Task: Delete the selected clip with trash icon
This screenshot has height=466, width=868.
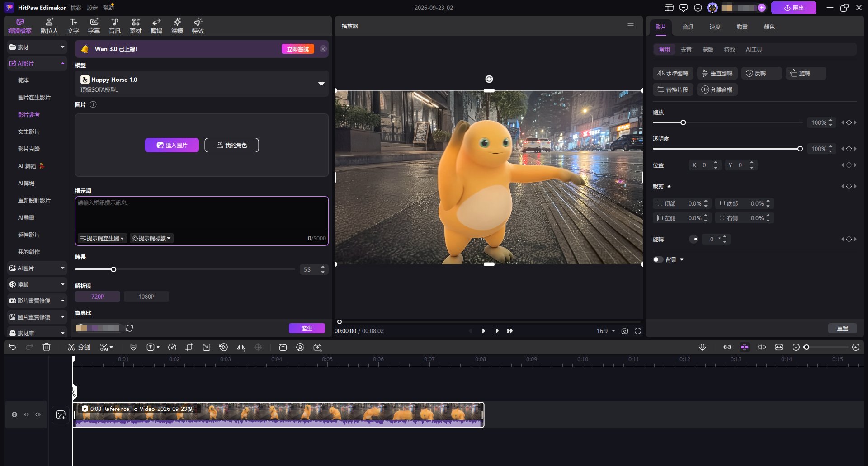Action: (47, 347)
